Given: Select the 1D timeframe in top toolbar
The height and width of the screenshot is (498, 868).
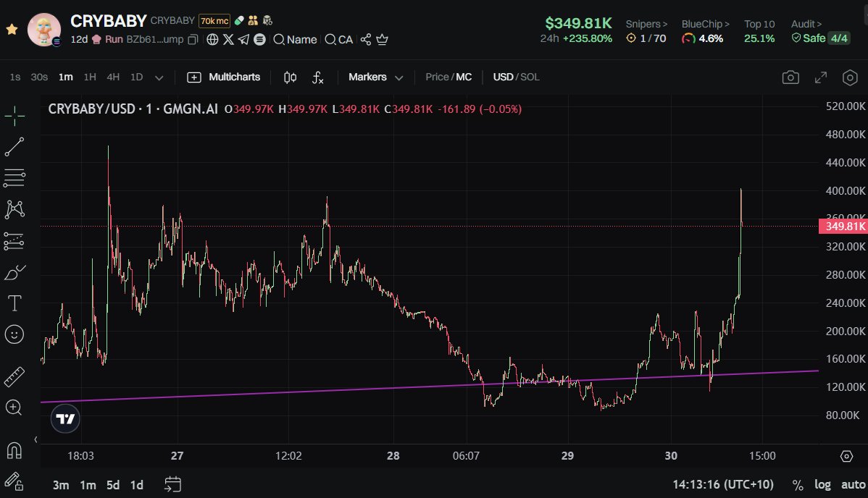Looking at the screenshot, I should click(x=137, y=77).
